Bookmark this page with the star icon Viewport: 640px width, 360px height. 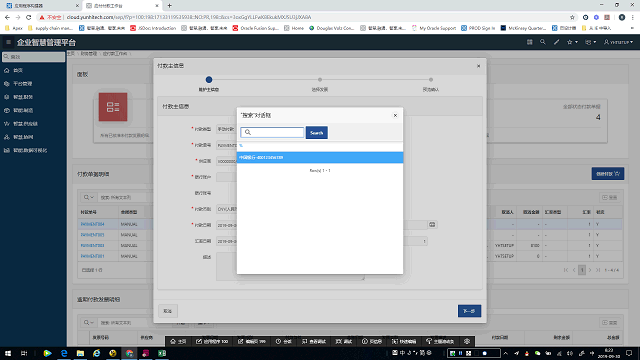tap(572, 17)
